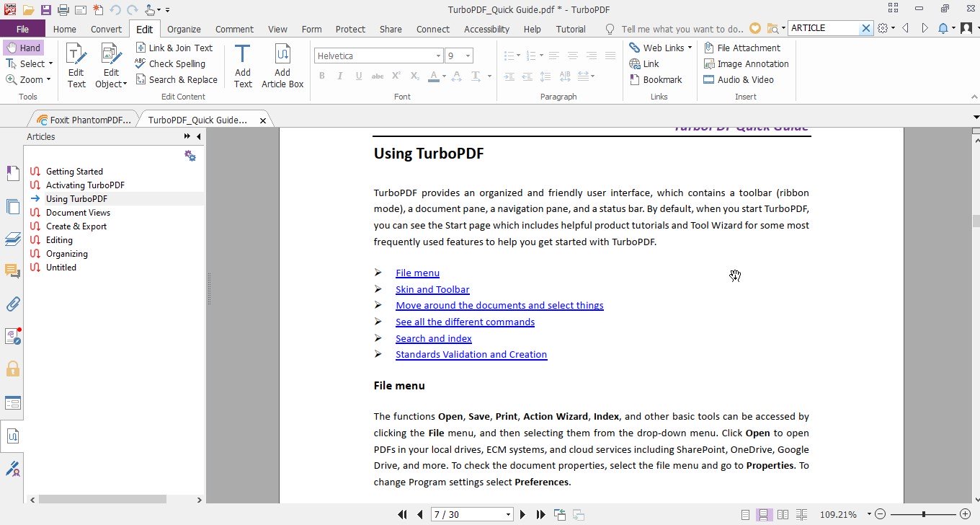
Task: Follow the 'Skin and Toolbar' link
Action: 432,289
